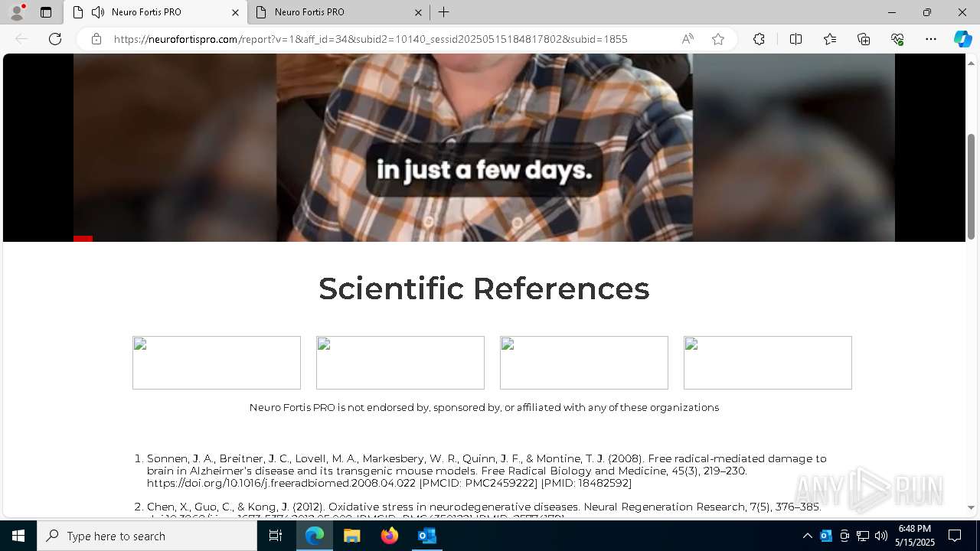
Task: Click the second broken reference logo image
Action: coord(400,363)
